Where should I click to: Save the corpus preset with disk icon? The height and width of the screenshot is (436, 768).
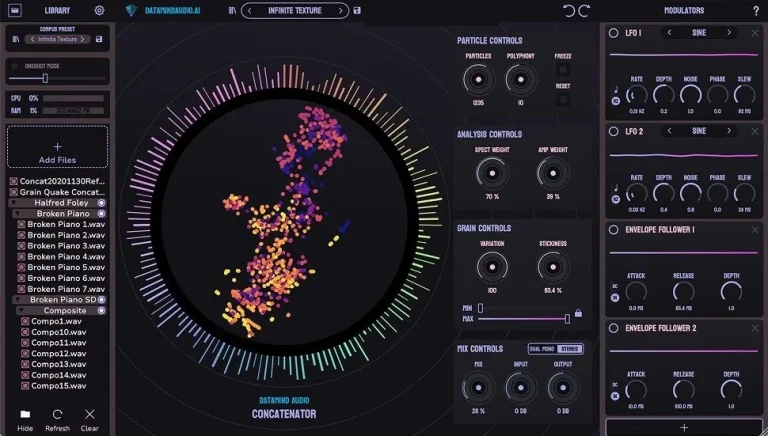(x=99, y=39)
